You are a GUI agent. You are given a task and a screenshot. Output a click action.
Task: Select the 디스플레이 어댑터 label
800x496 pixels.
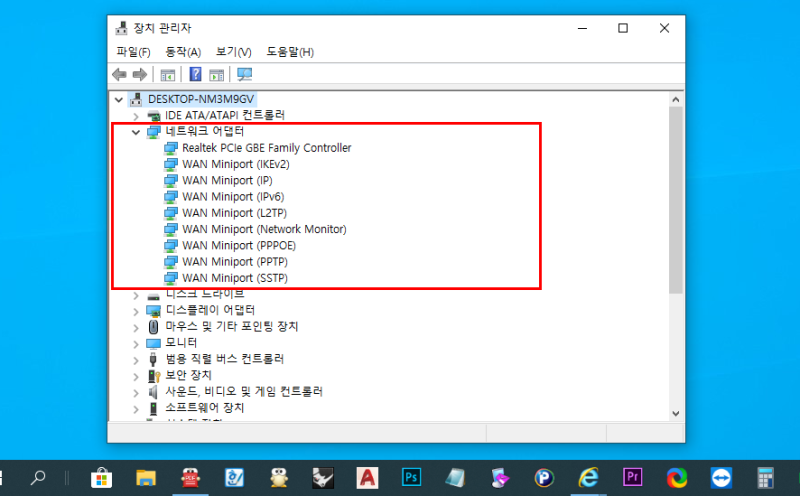point(210,310)
